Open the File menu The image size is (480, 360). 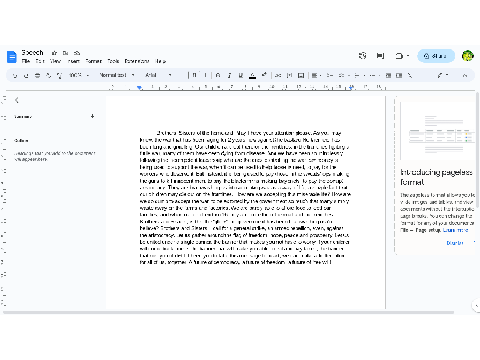coord(26,61)
